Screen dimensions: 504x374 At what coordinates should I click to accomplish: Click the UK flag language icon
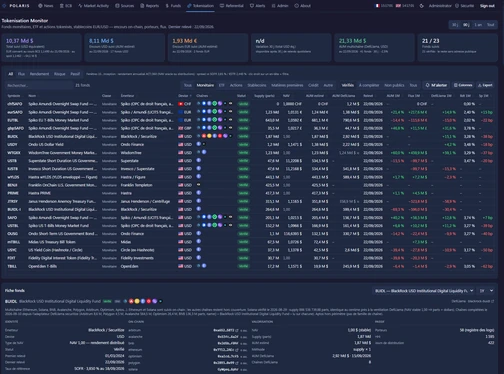pyautogui.click(x=398, y=6)
